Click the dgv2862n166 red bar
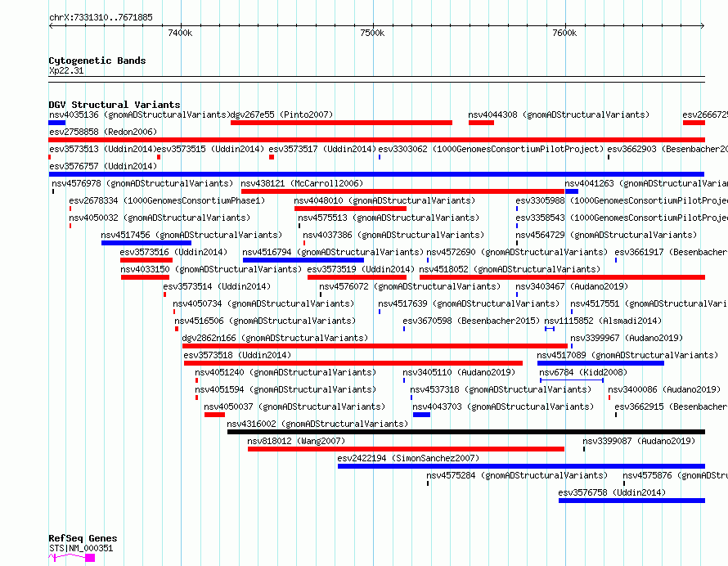The image size is (728, 566). click(375, 346)
